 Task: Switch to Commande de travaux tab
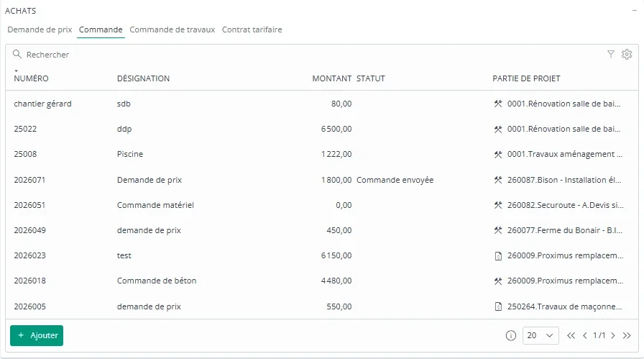click(172, 29)
